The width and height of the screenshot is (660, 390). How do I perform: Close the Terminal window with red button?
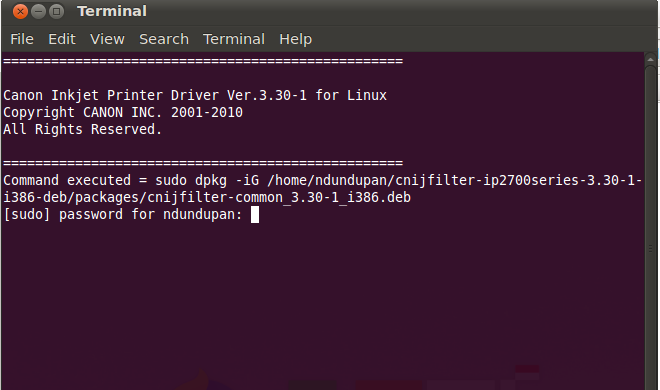[20, 11]
